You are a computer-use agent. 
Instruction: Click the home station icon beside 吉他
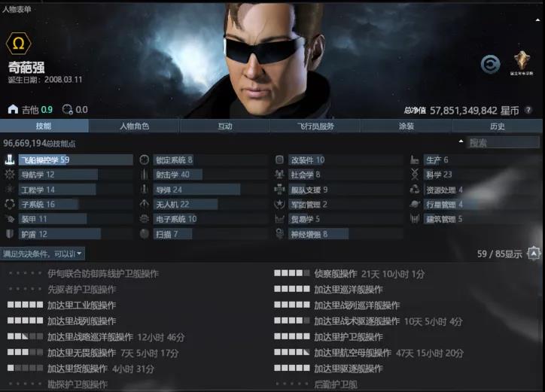coord(13,109)
